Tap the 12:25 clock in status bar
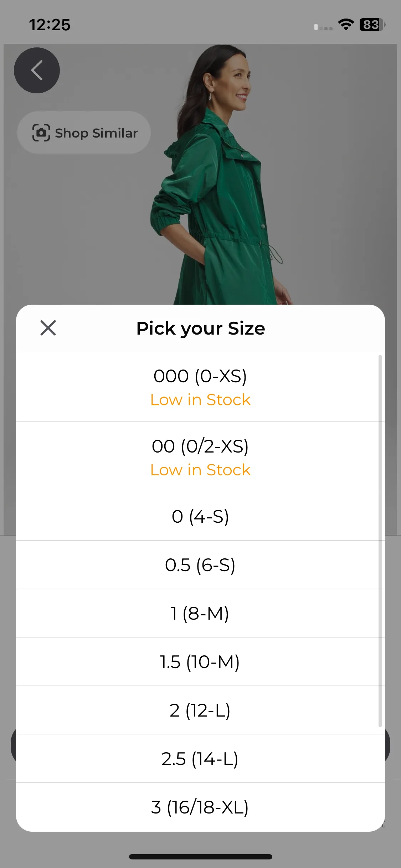 50,25
